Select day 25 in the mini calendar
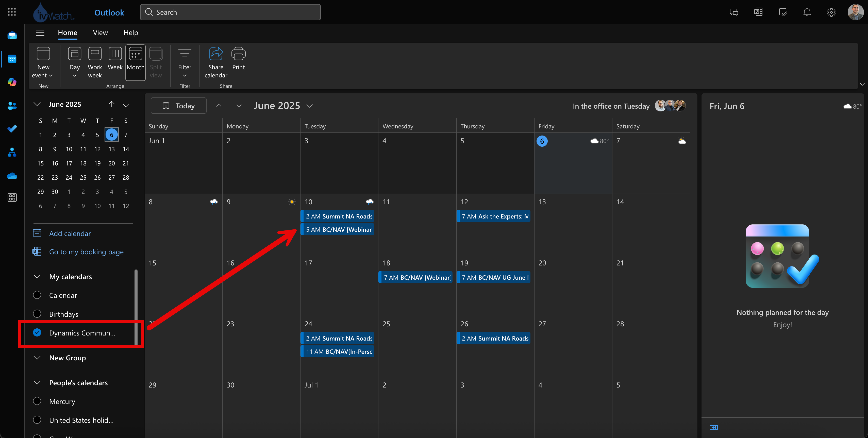The width and height of the screenshot is (868, 438). point(83,178)
